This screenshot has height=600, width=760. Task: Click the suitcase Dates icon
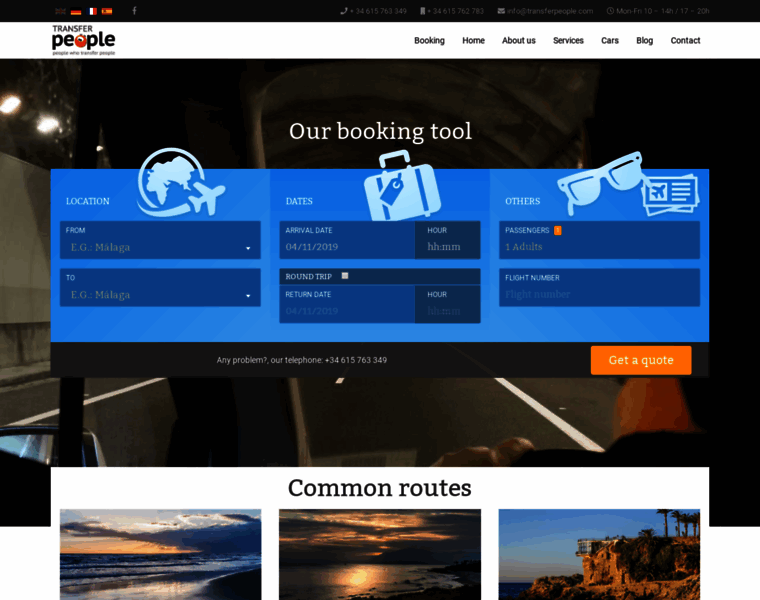tap(402, 185)
